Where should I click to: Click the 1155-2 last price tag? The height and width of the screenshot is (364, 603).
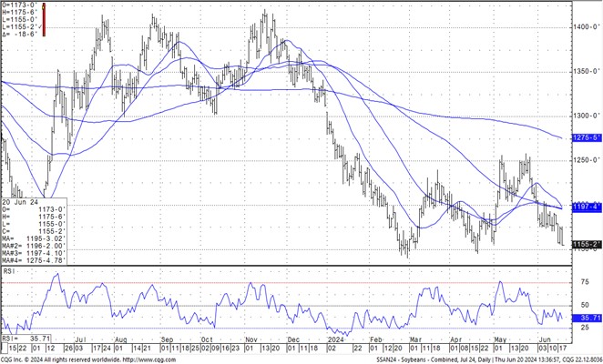(583, 245)
